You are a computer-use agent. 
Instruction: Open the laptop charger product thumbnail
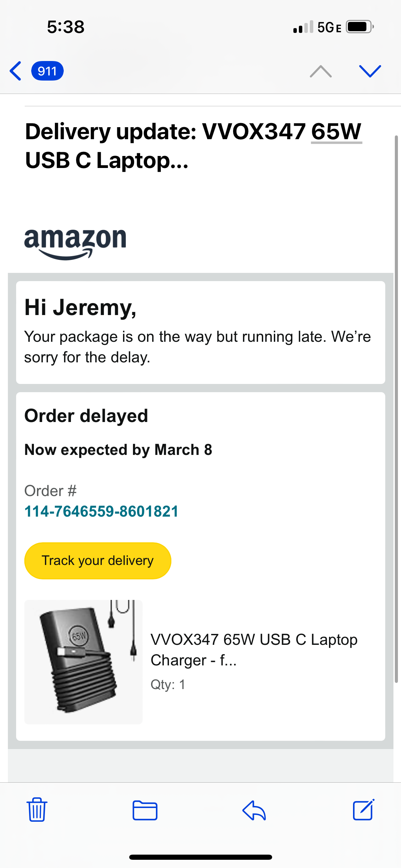click(x=84, y=662)
